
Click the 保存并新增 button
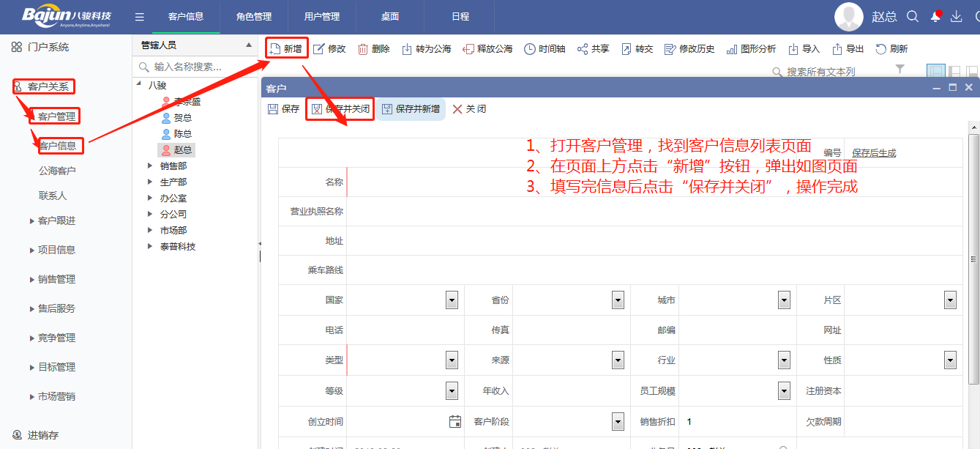[411, 109]
